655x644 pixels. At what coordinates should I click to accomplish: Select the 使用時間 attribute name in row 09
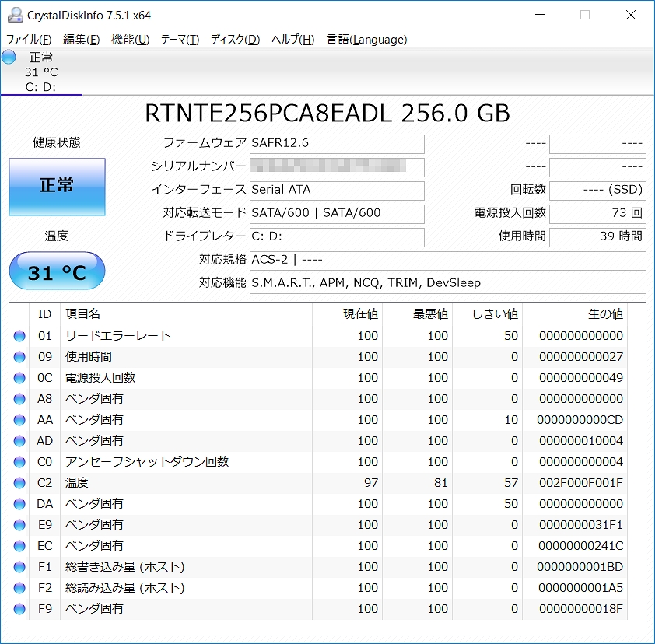pos(88,357)
